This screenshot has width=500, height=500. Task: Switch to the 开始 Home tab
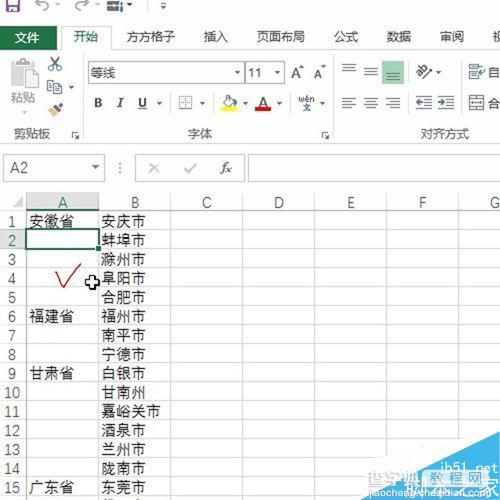(x=86, y=37)
